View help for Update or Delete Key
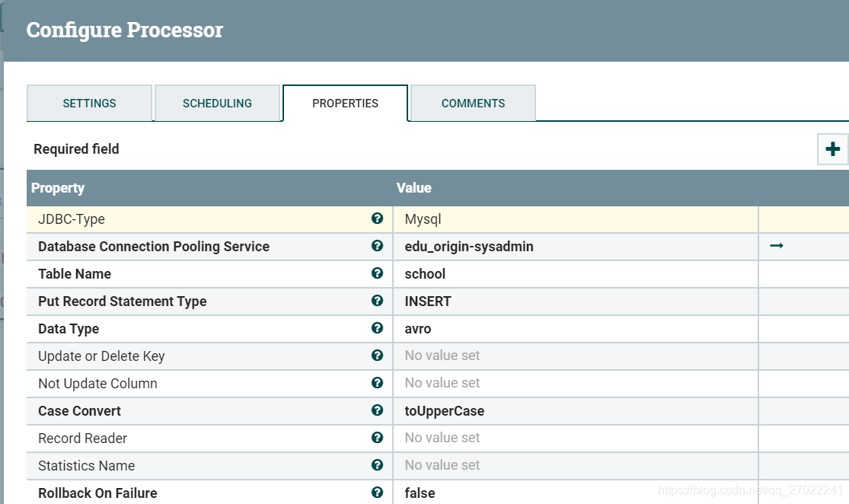The height and width of the screenshot is (504, 849). click(378, 356)
